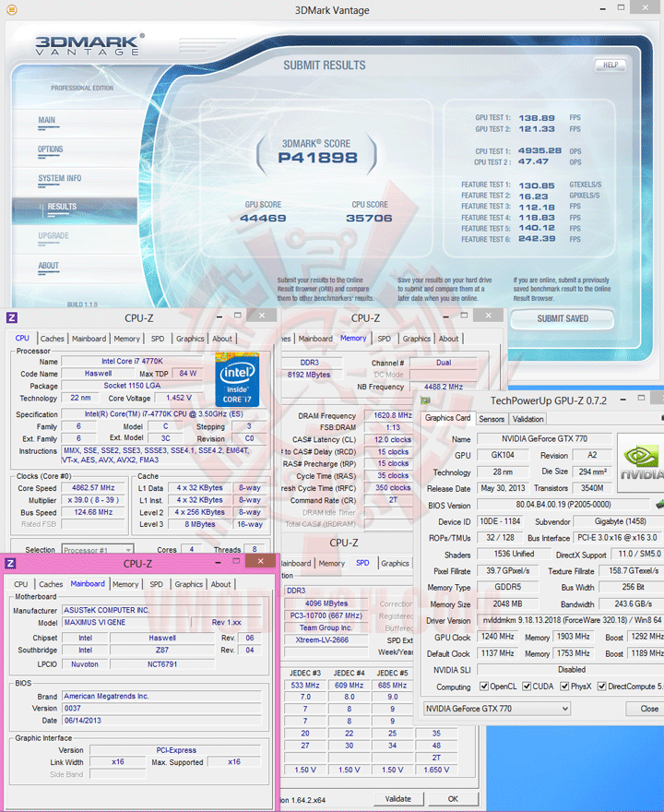The image size is (664, 812).
Task: Select CPU tab in pink Mainboard CPU-Z window
Action: pyautogui.click(x=21, y=584)
